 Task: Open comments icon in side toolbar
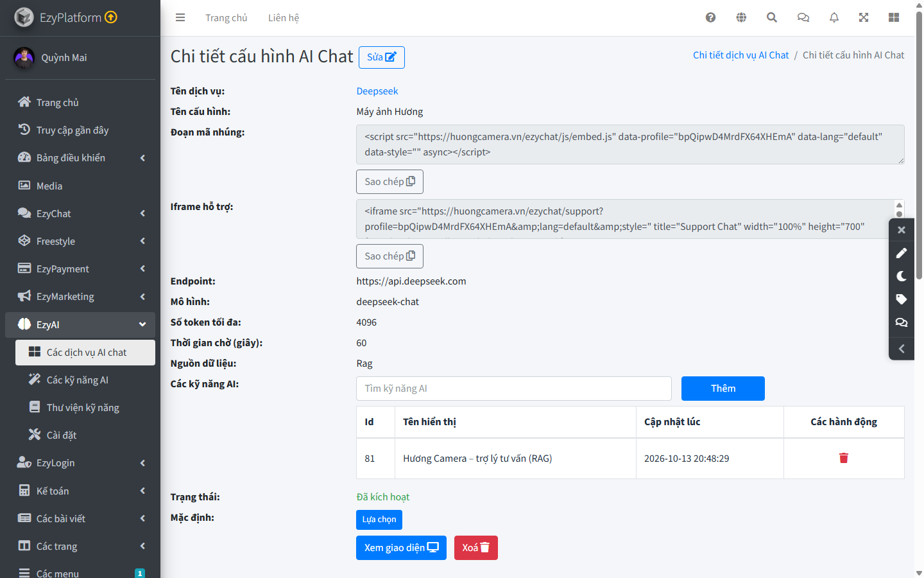click(902, 322)
